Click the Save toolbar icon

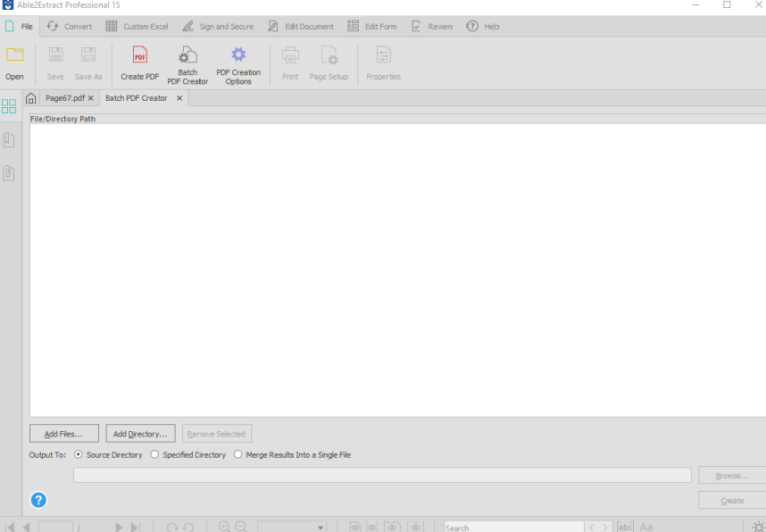pos(55,63)
